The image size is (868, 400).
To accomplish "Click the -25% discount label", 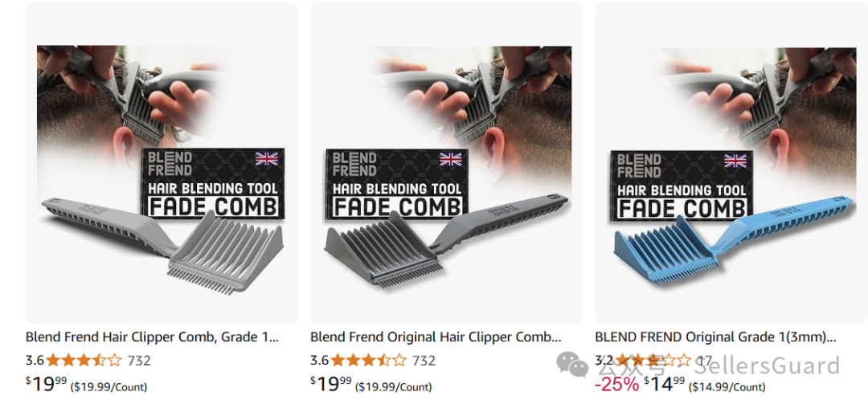I will [x=616, y=383].
